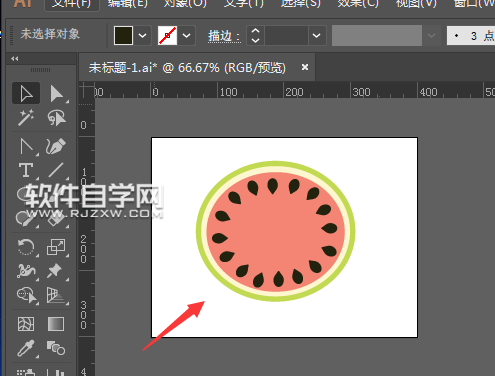Select the Pen tool
The image size is (495, 376).
[x=26, y=146]
